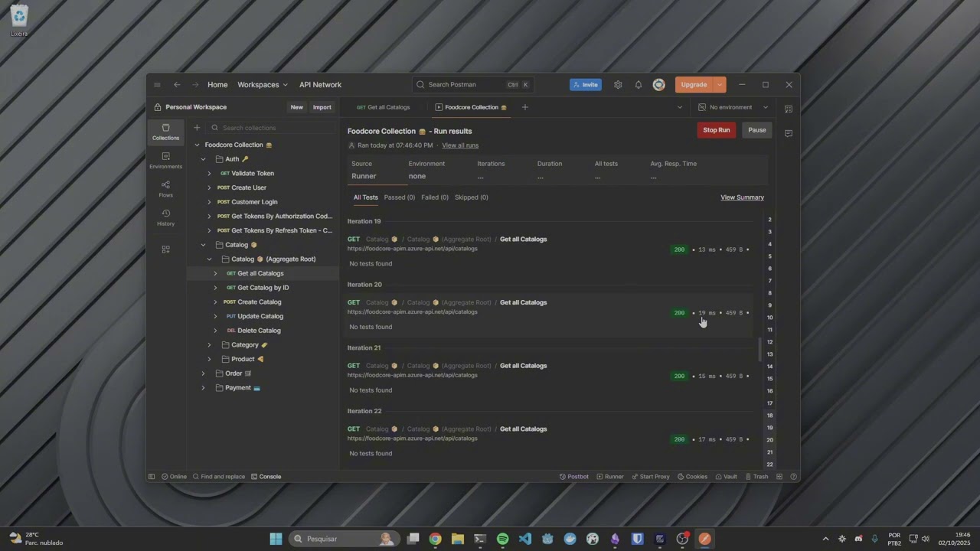Toggle the sidebar from the status bar
The width and height of the screenshot is (980, 551).
coord(152,477)
